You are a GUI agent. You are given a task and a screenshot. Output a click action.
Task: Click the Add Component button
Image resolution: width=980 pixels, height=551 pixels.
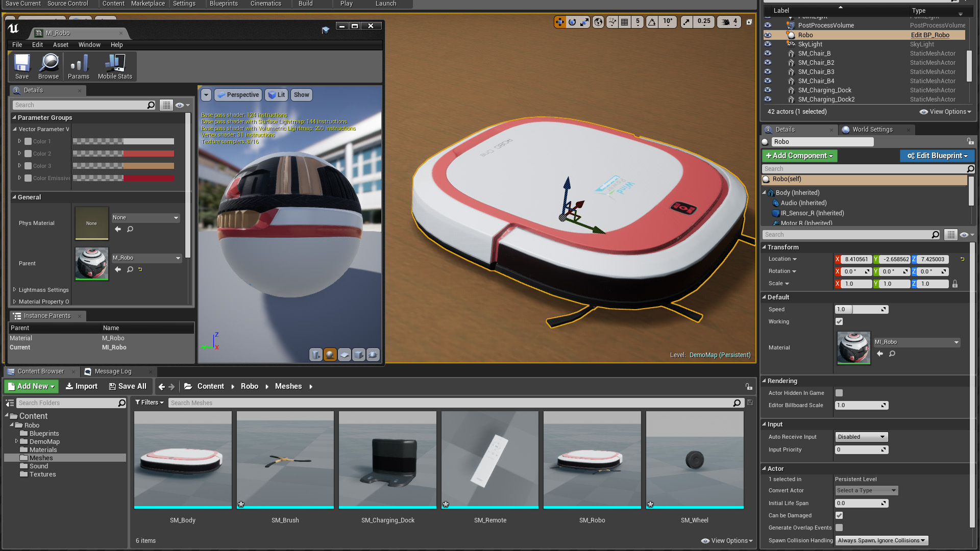[799, 156]
